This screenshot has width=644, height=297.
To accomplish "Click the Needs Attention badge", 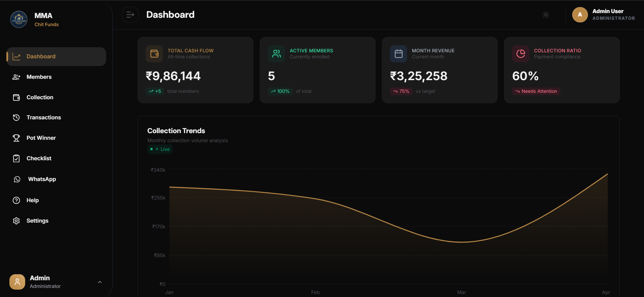I will 536,91.
